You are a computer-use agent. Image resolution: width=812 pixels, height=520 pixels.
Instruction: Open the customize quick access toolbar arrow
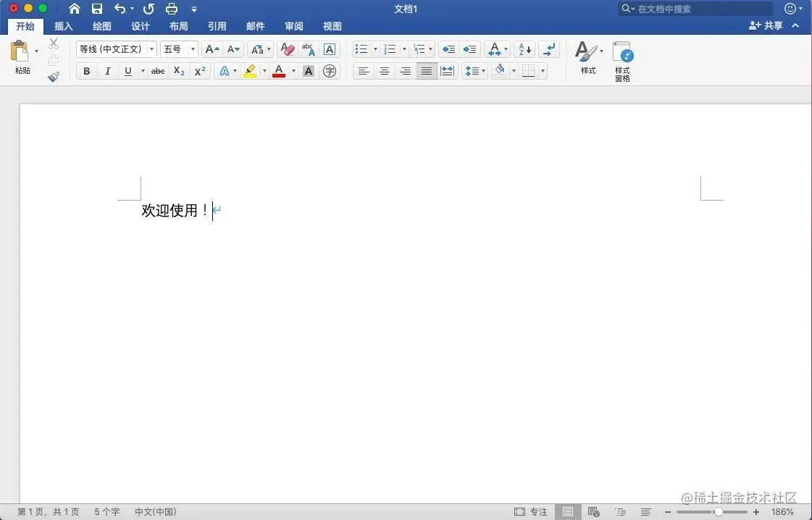click(194, 9)
